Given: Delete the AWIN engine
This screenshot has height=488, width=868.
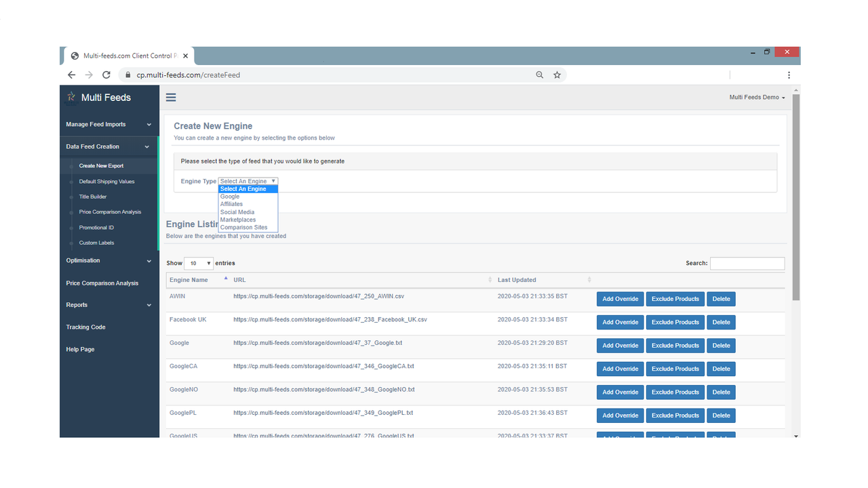Looking at the screenshot, I should (721, 298).
